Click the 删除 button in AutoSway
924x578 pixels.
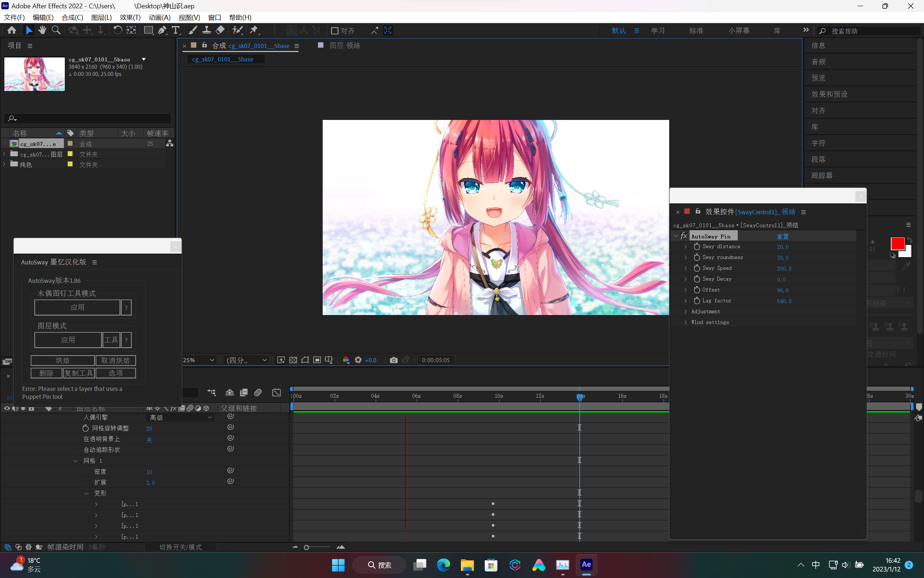(x=47, y=373)
